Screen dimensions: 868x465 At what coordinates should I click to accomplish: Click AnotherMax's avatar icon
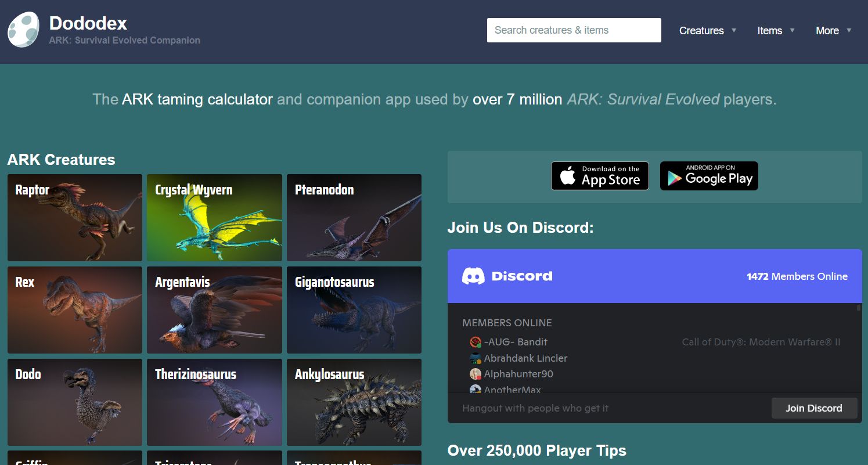(x=476, y=390)
